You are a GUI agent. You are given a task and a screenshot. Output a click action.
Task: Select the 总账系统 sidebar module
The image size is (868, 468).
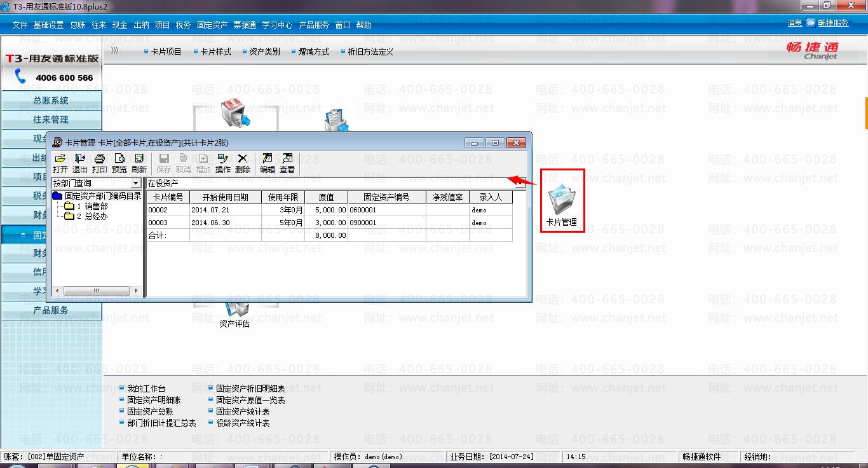click(51, 100)
